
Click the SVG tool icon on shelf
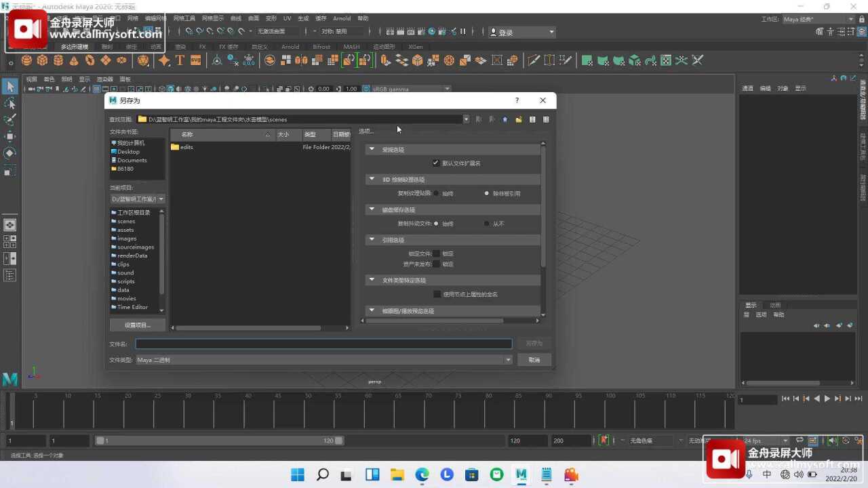(195, 60)
